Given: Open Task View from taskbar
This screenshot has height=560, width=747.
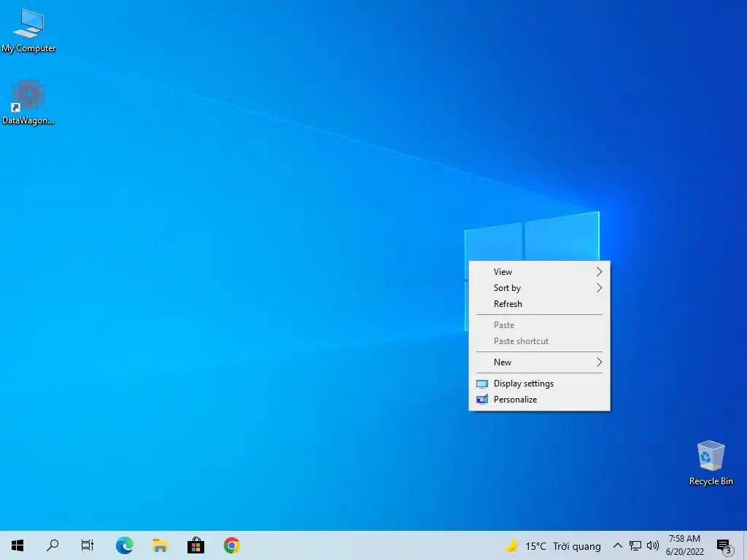Looking at the screenshot, I should [x=88, y=545].
